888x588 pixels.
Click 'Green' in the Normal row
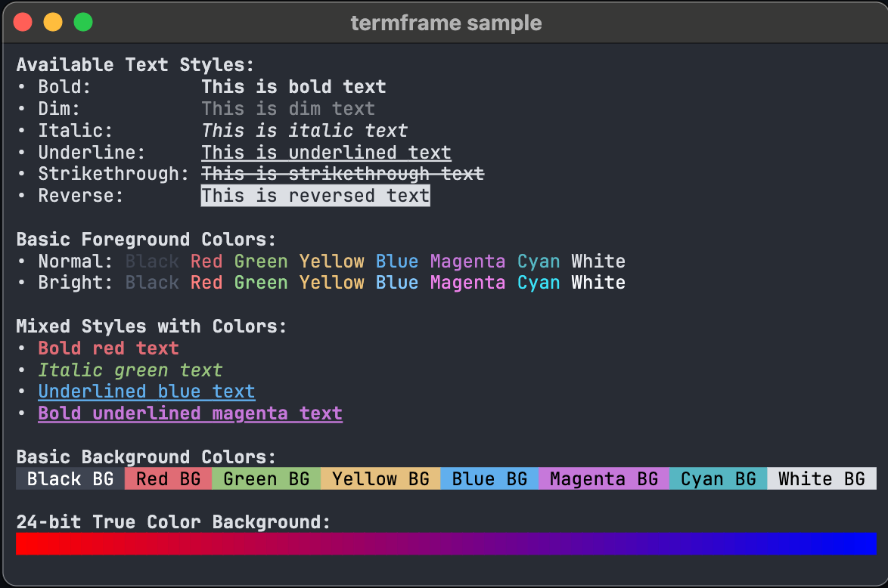(261, 262)
